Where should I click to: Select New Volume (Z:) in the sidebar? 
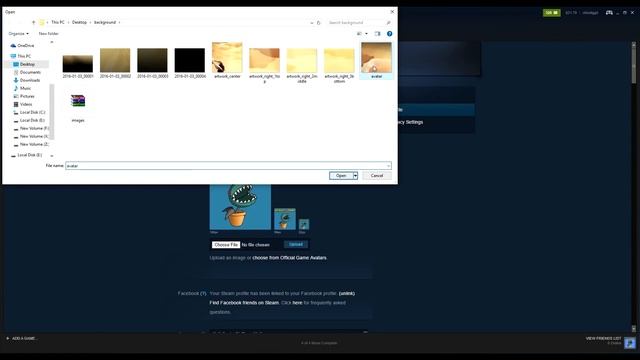pos(34,144)
